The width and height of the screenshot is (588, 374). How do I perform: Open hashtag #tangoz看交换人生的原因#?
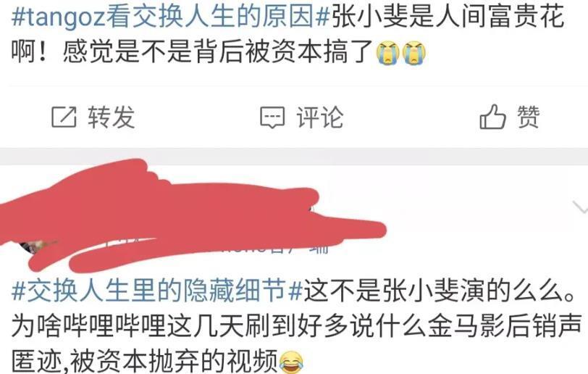[x=171, y=17]
